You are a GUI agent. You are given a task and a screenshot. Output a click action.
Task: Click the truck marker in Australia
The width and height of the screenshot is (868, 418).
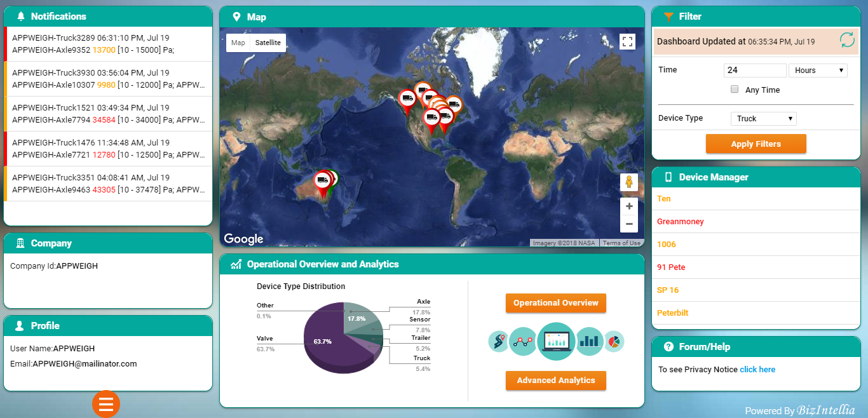point(323,181)
